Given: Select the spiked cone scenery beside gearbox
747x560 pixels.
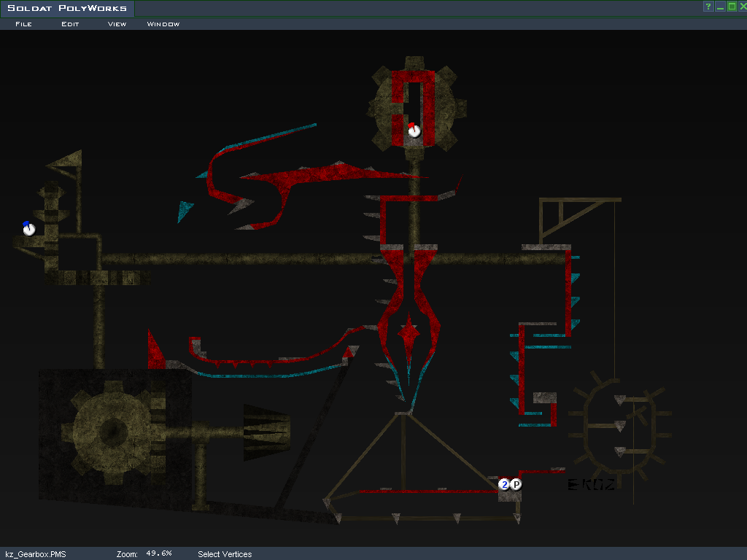Looking at the screenshot, I should 266,432.
